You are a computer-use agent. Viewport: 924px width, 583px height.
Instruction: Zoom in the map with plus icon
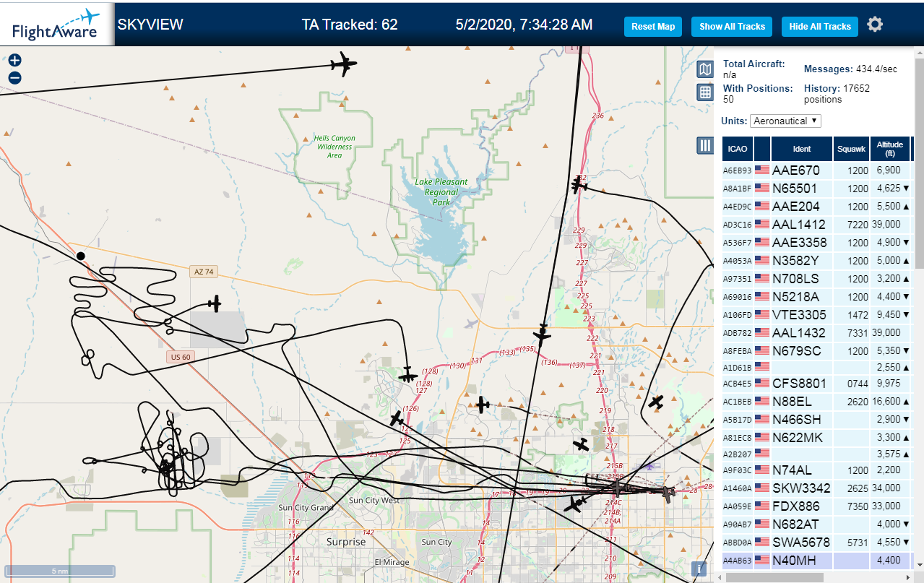[14, 61]
